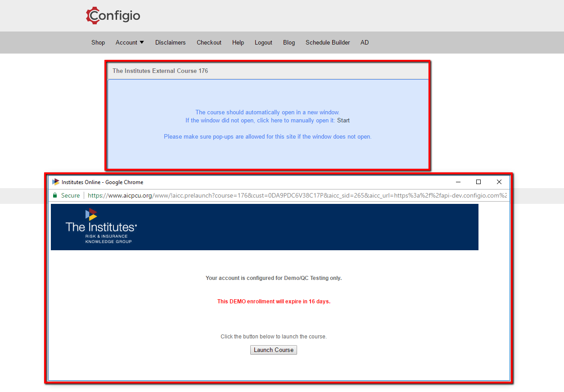Click the red DEMO enrollment expiry text

274,302
